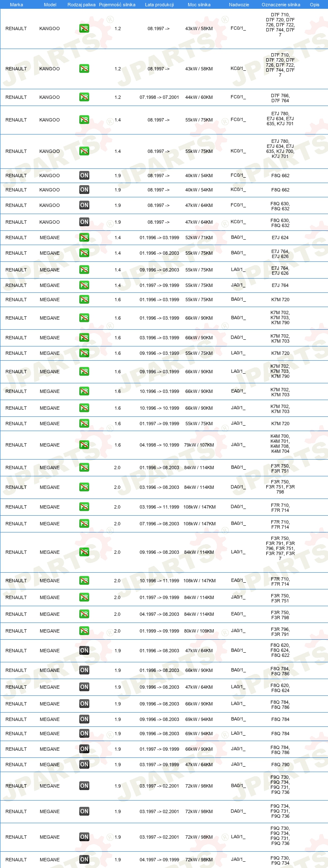Click engine code cell F3R 796, F3R 791
328x868 pixels.
coord(280,632)
